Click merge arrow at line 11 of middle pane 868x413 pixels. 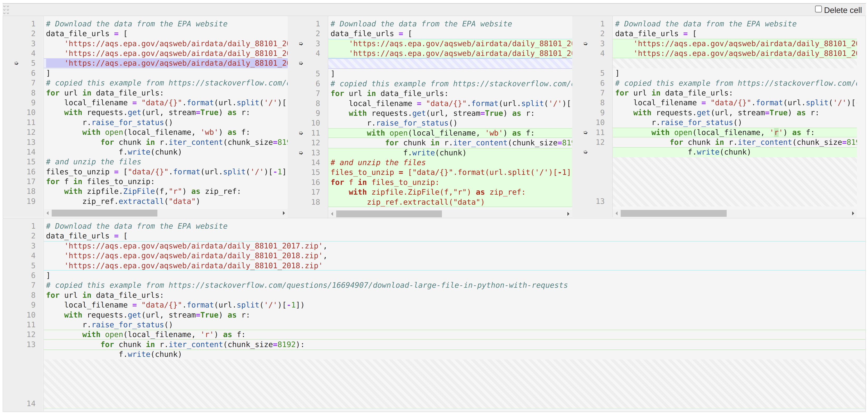click(x=300, y=133)
